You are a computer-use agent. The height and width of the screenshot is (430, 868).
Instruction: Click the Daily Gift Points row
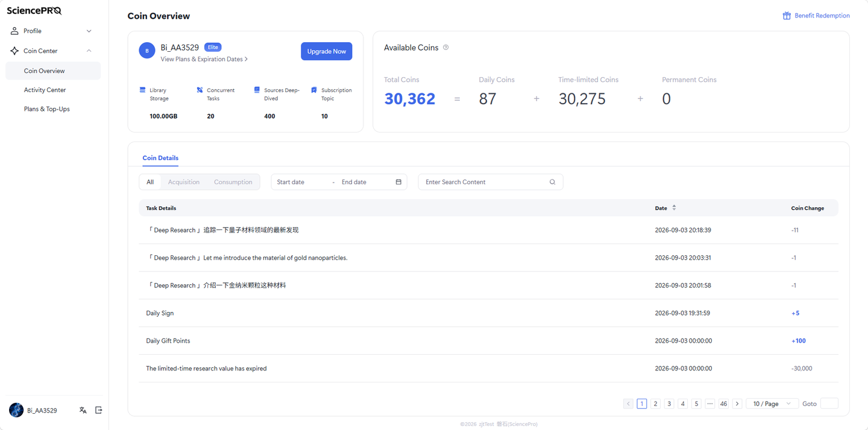488,341
